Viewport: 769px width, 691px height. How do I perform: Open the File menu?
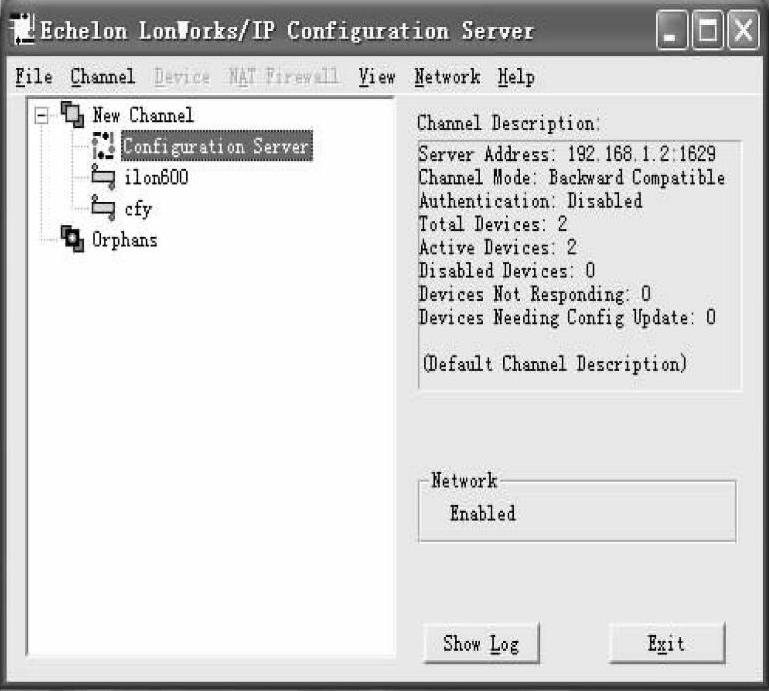(33, 77)
